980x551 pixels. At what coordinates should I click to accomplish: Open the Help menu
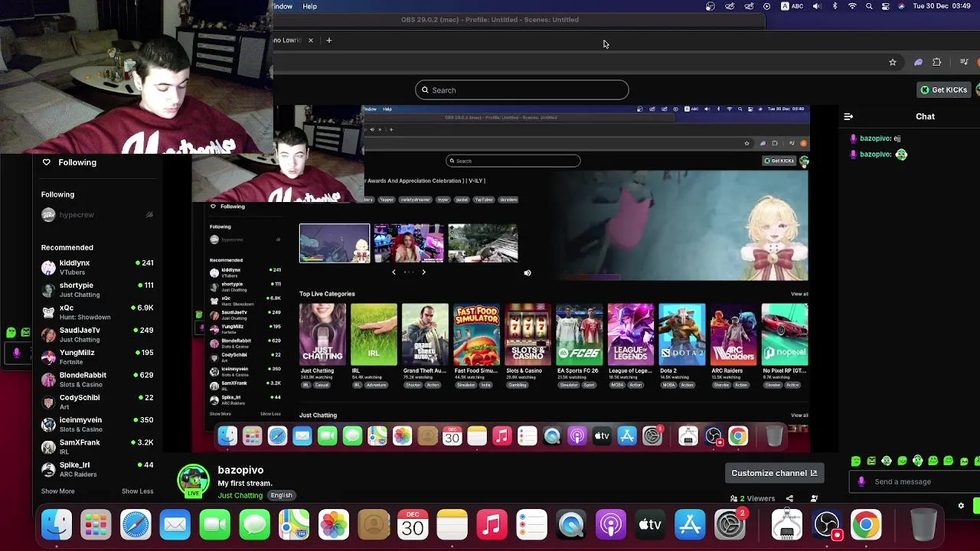(309, 6)
